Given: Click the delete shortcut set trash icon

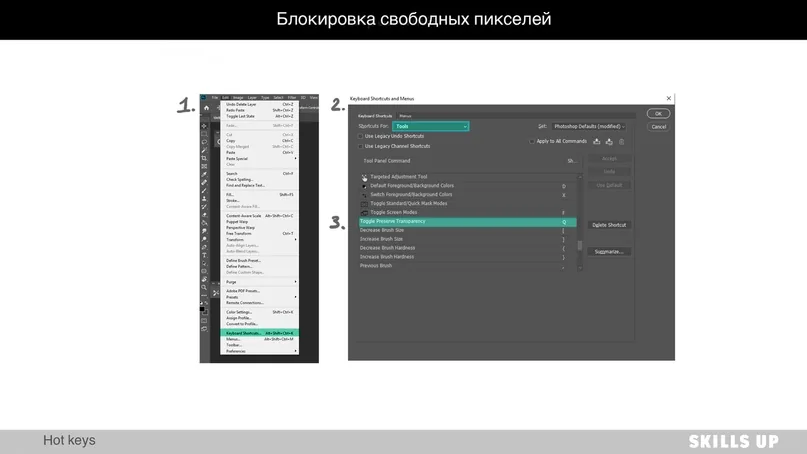Looking at the screenshot, I should click(621, 142).
